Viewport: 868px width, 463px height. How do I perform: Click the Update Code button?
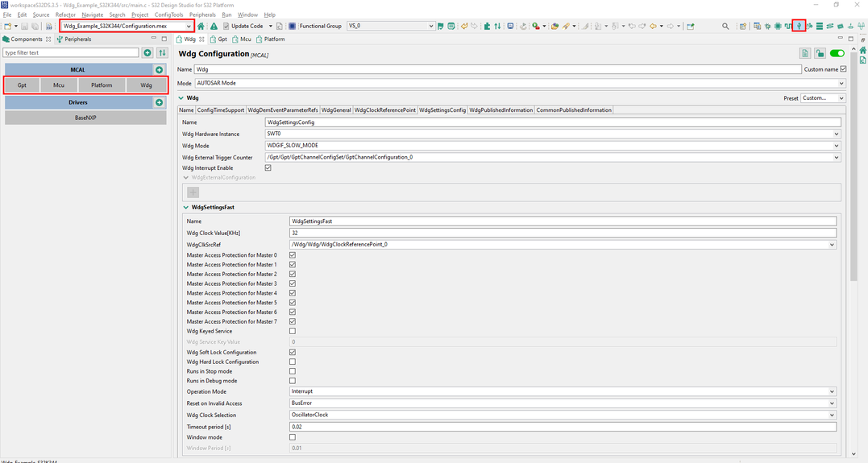(x=243, y=26)
